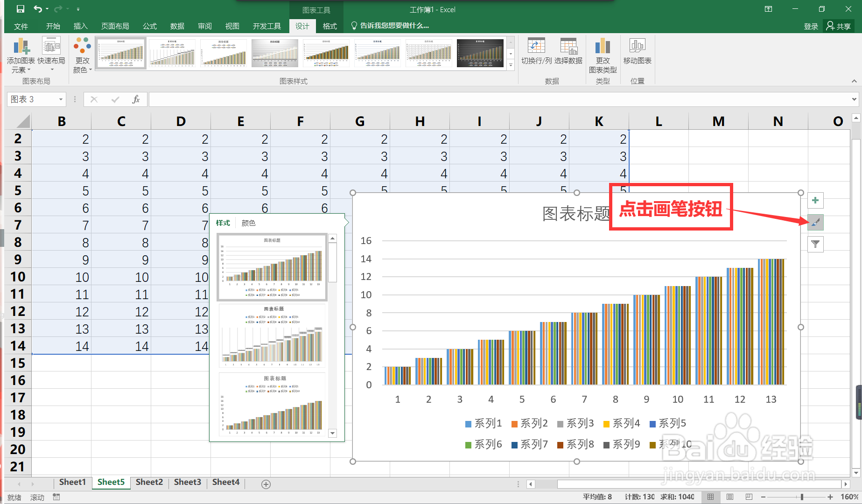Click the lightbulb Tell Me search box

(390, 26)
